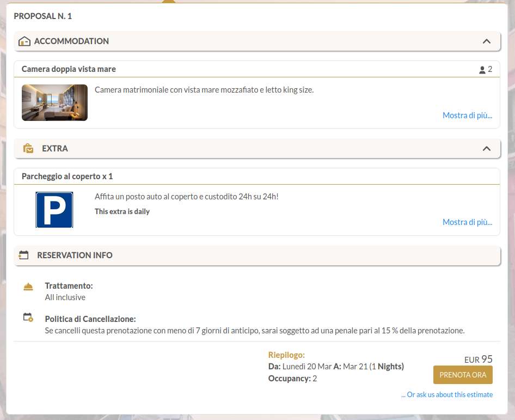
Task: Click the 'Politica di Cancellazione:' label
Action: 90,319
